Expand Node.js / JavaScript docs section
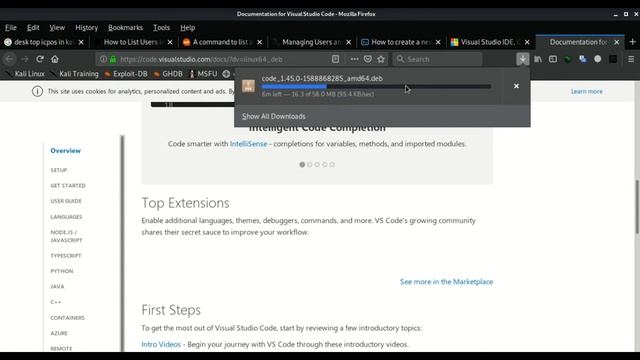Screen dimensions: 640x360 pos(67,236)
